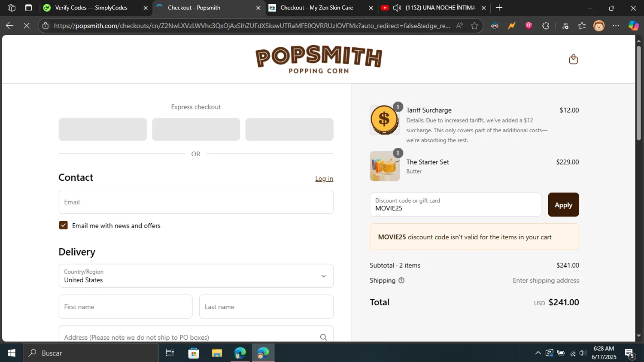Click the MOVIE25 invalid code message
Screen dimensions: 644x362
(x=474, y=237)
